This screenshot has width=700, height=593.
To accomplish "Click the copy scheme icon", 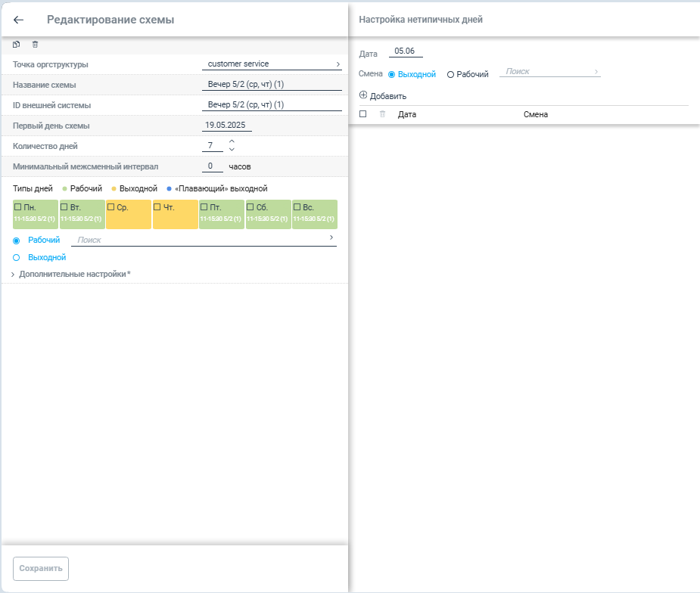I will [17, 44].
